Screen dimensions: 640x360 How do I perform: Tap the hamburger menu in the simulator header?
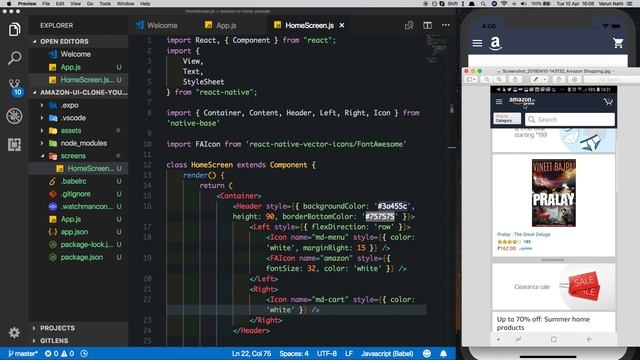pos(477,43)
